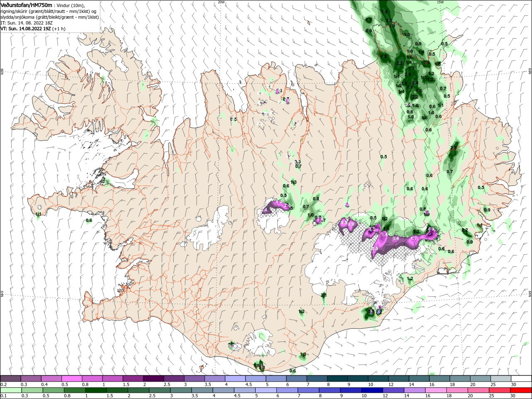Click the 1.1 rain value on Snæfellsnes peninsula
Viewport: 532px width, 399px height.
point(39,214)
